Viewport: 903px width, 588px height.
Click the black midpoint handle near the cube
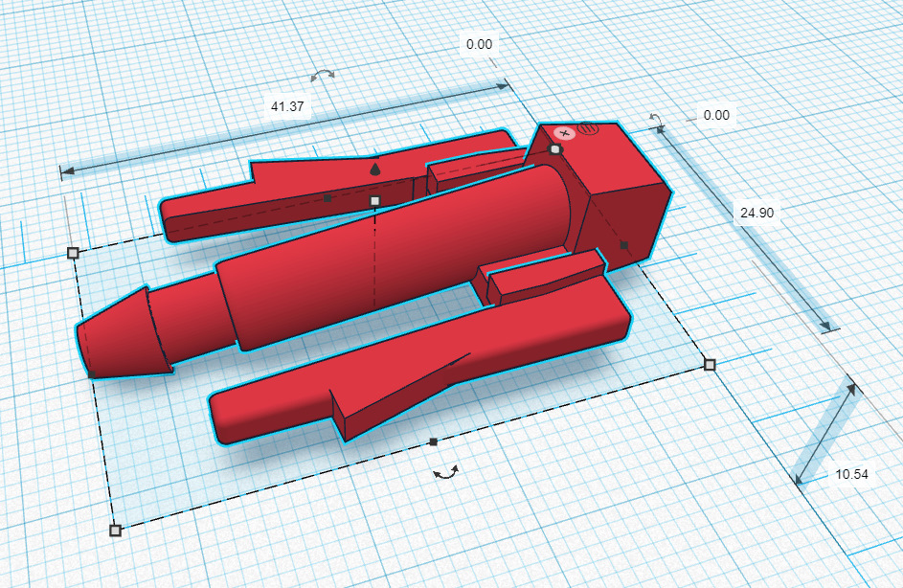pos(624,245)
